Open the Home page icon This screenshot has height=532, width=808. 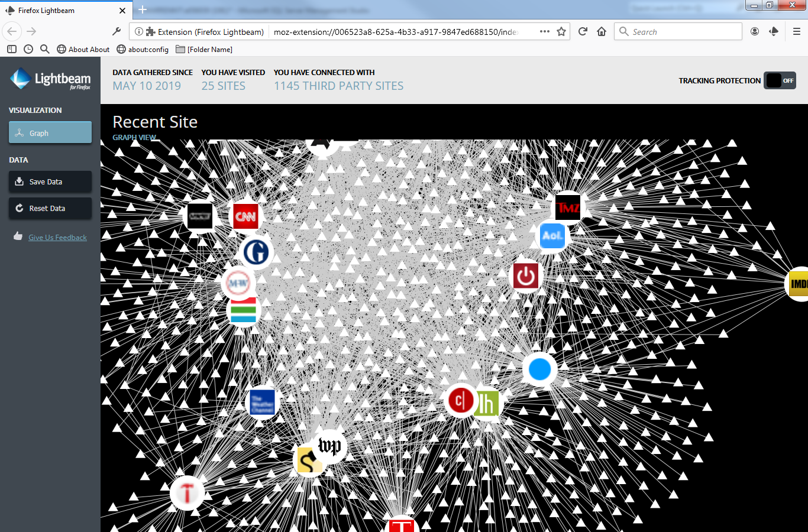602,31
